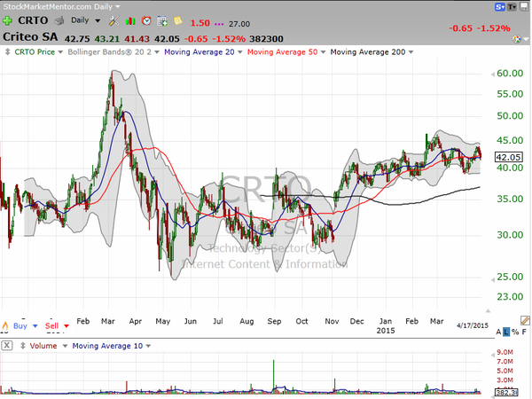Open the wrench and screwdriver settings tool
The width and height of the screenshot is (532, 399).
(x=114, y=21)
